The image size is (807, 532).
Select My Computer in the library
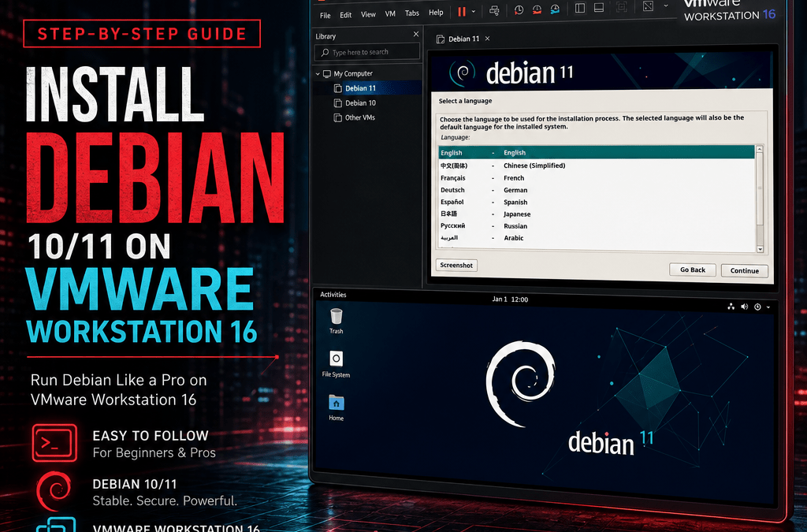[x=353, y=73]
